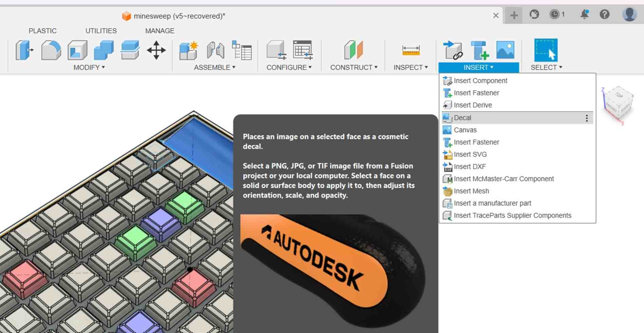Click the Insert Component toolbar icon
The image size is (644, 333).
click(x=453, y=50)
